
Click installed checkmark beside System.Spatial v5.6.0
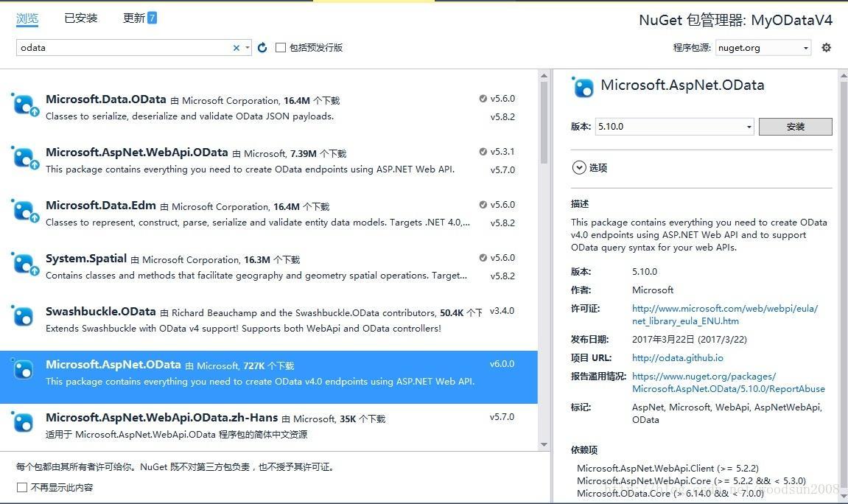coord(483,257)
